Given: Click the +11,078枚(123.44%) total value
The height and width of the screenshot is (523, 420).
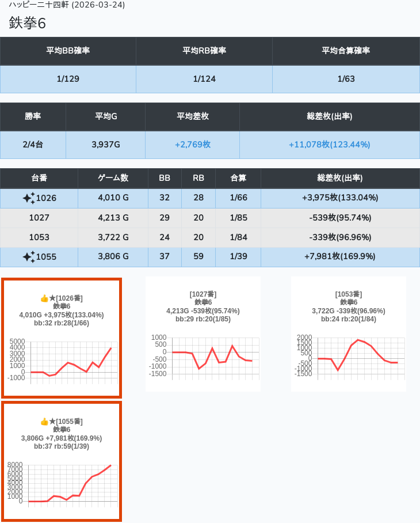Looking at the screenshot, I should 329,145.
